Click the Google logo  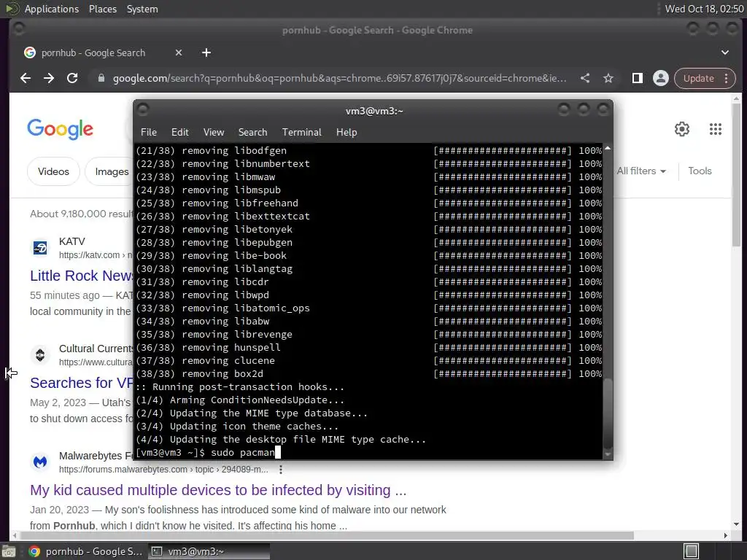click(60, 129)
